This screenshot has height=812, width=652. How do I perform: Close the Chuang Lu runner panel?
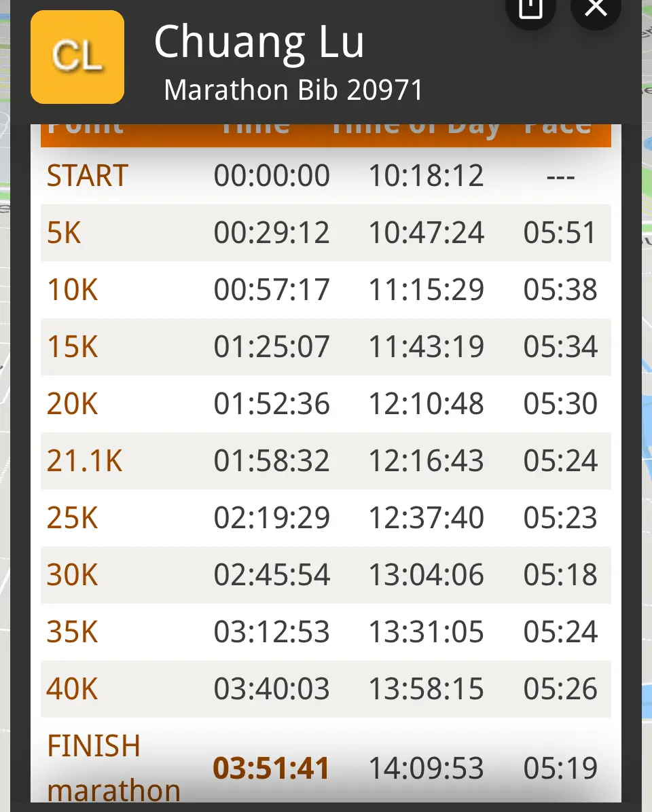596,10
